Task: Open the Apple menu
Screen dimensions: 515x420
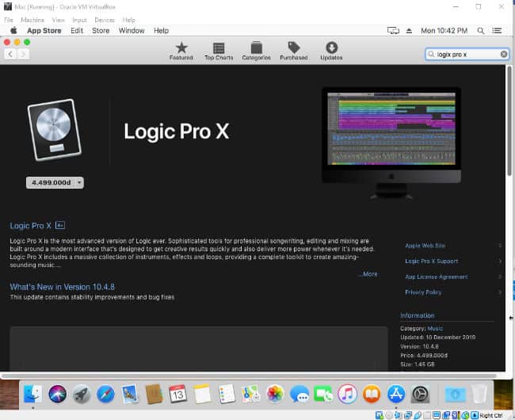Action: coord(13,31)
